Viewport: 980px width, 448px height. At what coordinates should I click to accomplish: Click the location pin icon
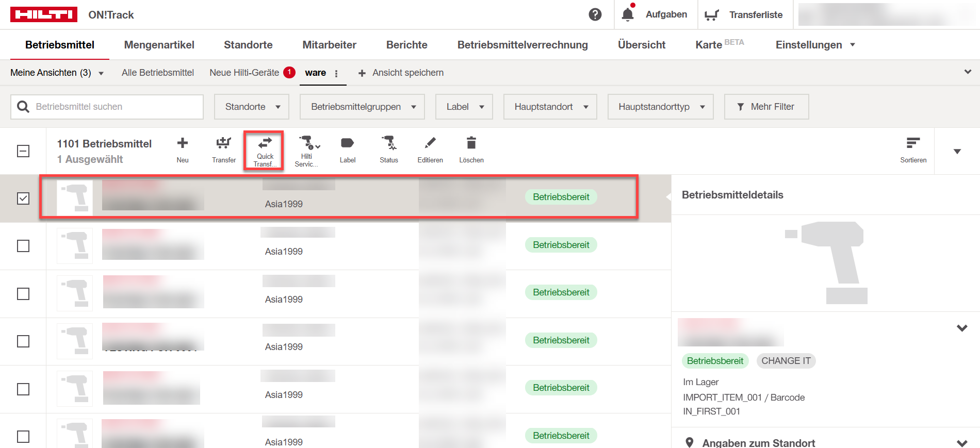pos(689,442)
